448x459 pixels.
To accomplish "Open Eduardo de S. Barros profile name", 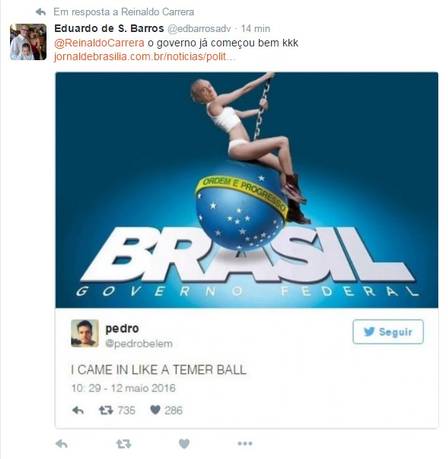I will (109, 29).
